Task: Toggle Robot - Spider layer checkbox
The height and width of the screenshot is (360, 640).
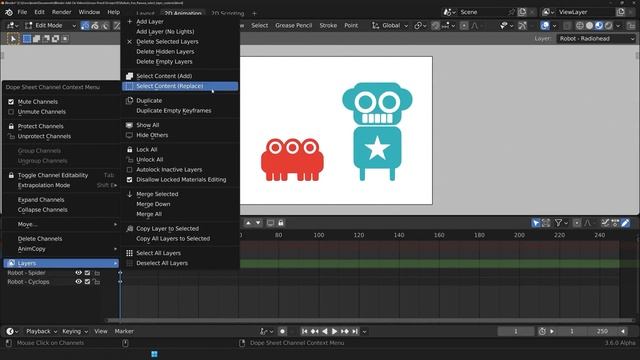Action: 87,273
